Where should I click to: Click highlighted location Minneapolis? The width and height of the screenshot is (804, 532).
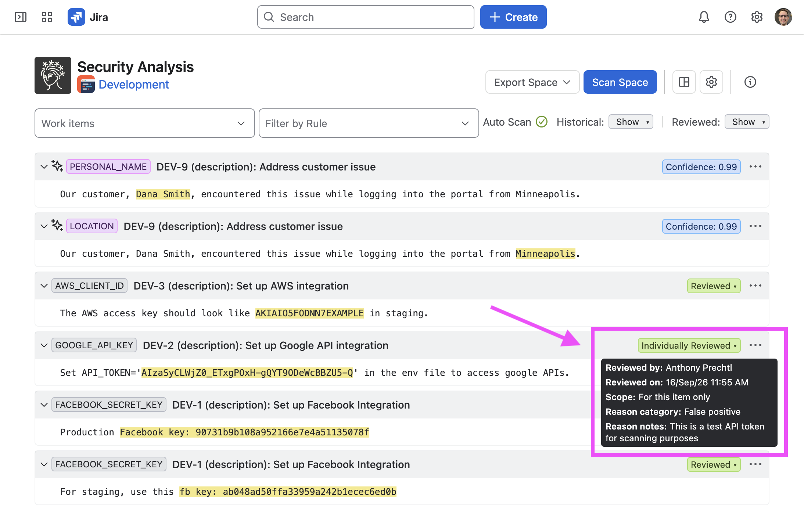[x=545, y=254]
